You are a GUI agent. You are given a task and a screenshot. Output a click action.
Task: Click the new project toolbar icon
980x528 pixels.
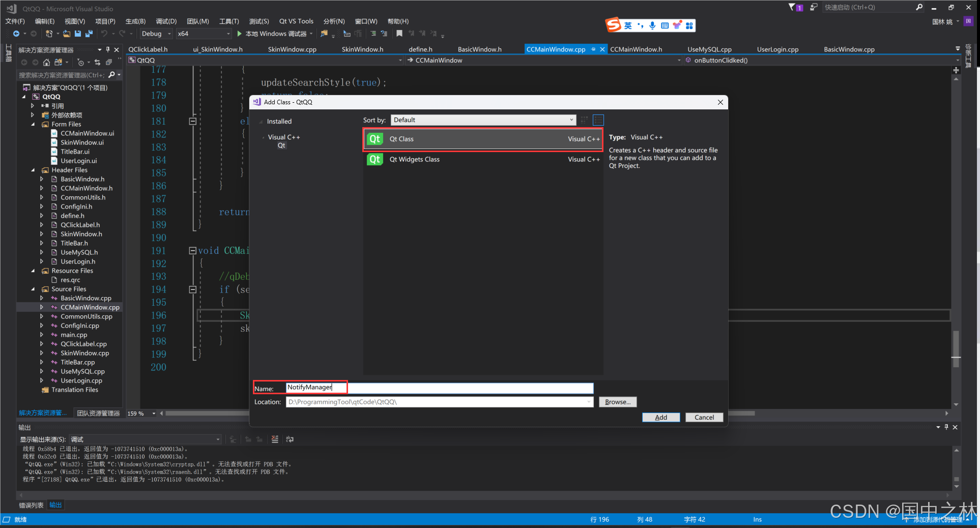tap(49, 34)
